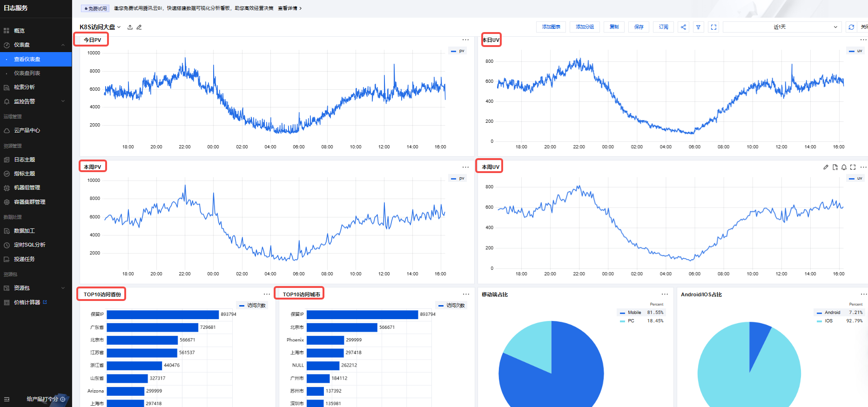Image resolution: width=868 pixels, height=407 pixels.
Task: Collapse the sidebar with the bottom menu icon
Action: (7, 399)
